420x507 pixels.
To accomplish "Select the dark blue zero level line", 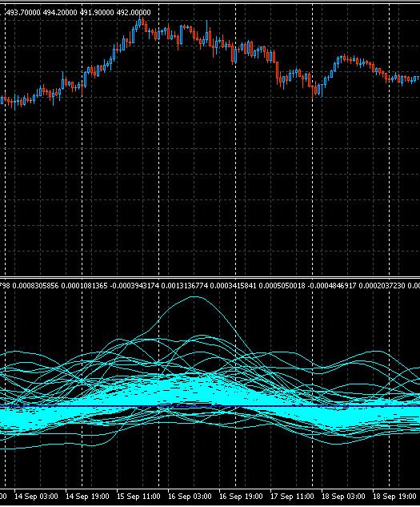I will point(210,406).
